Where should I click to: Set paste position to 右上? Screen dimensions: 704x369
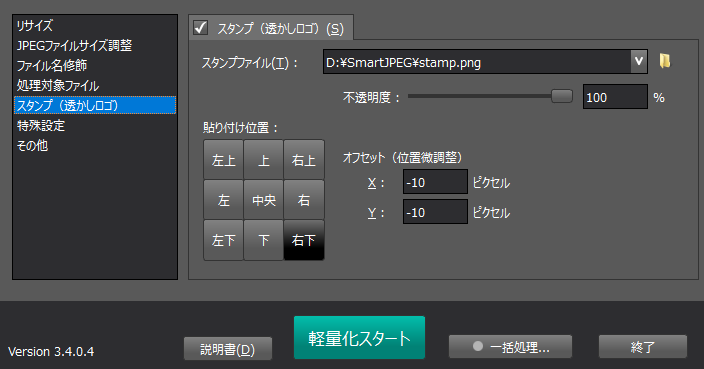(x=304, y=160)
